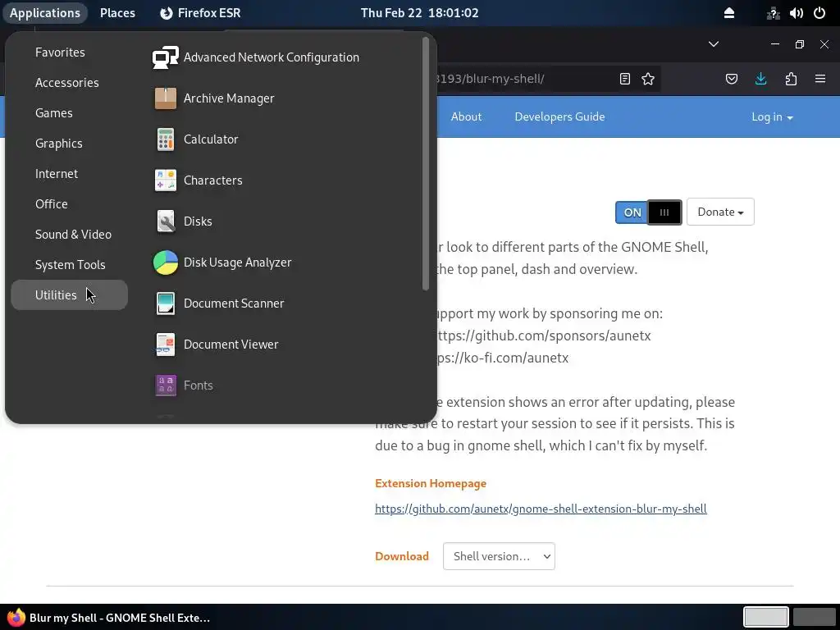Toggle Firefox reader view icon

tap(624, 79)
